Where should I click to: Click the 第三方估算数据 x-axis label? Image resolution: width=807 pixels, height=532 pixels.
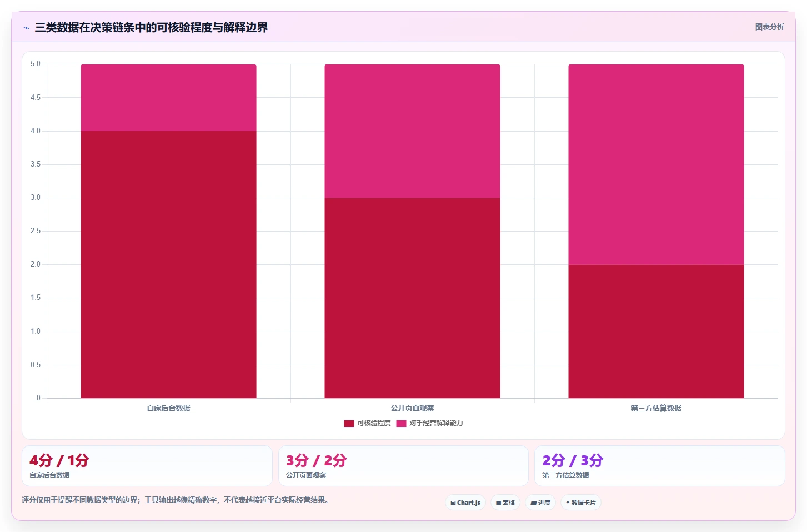point(656,408)
